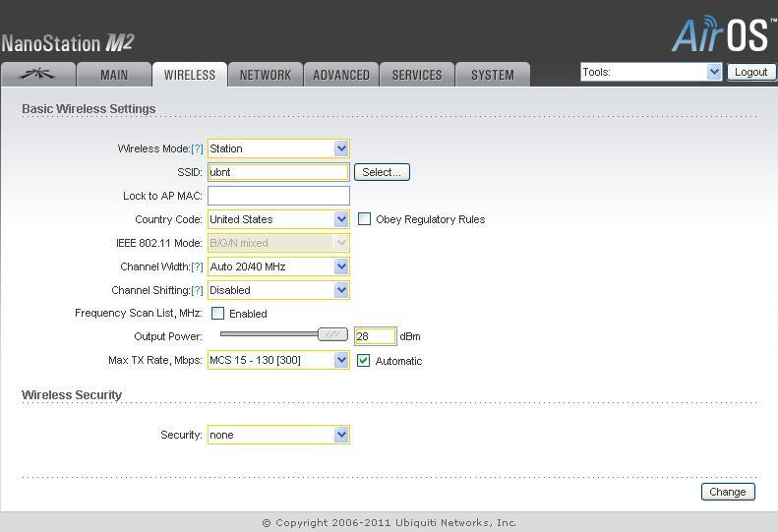Open Channel Width help [?] link
Image resolution: width=778 pixels, height=532 pixels.
197,267
